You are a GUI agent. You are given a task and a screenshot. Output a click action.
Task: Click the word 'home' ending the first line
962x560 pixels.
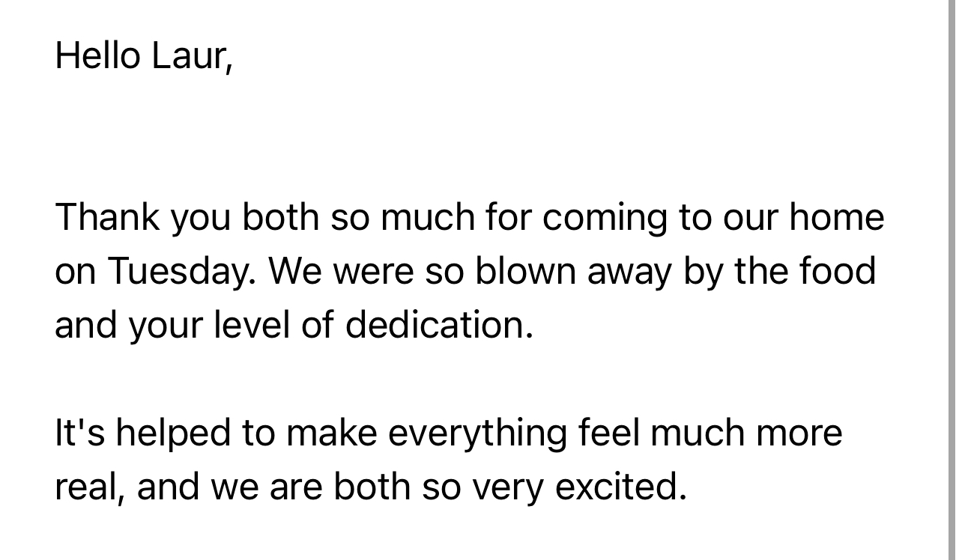(x=836, y=217)
